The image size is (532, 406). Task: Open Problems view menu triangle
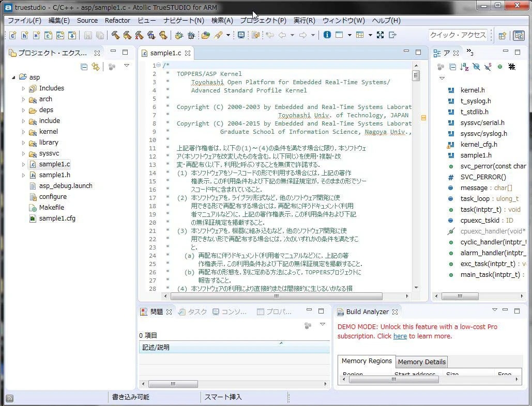[323, 324]
